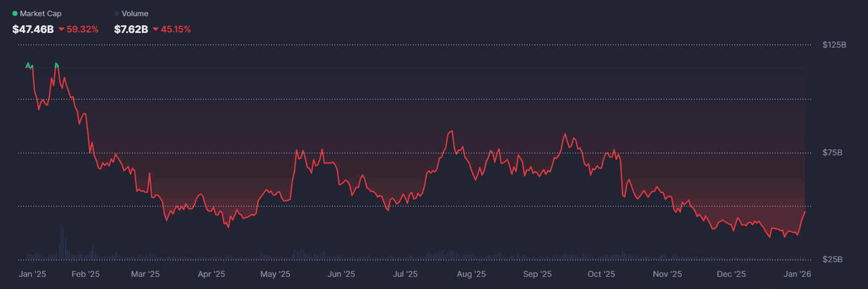Select the $47.46B market cap value
This screenshot has width=868, height=289.
tap(33, 29)
